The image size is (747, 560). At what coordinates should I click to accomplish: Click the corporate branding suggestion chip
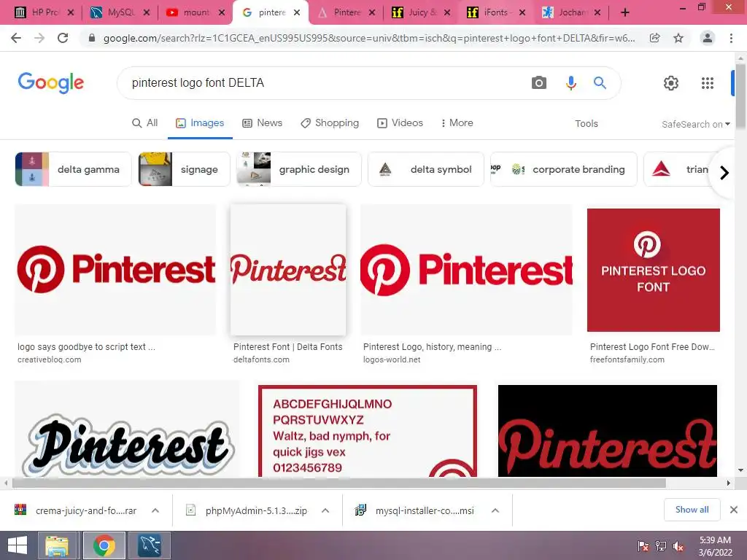(564, 169)
